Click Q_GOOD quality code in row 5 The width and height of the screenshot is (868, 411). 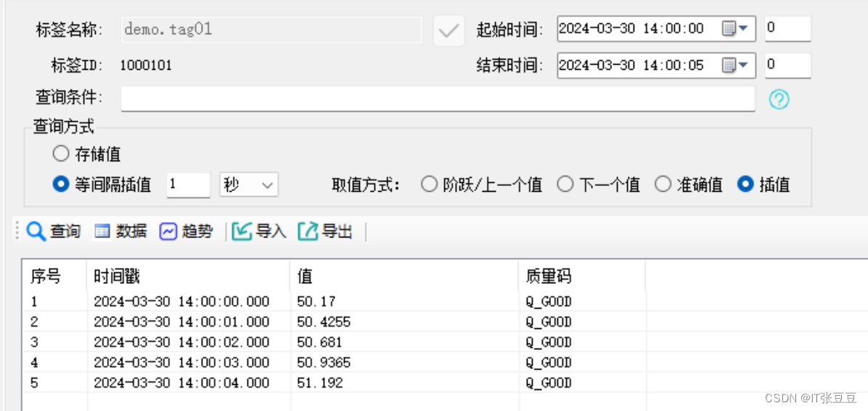tap(549, 383)
